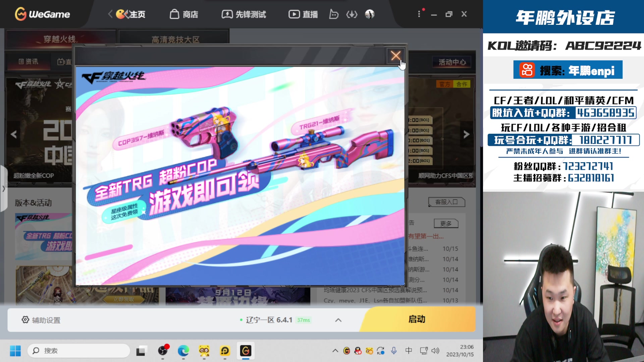
Task: Select server 辽宁一区 6.4.1
Action: point(275,320)
